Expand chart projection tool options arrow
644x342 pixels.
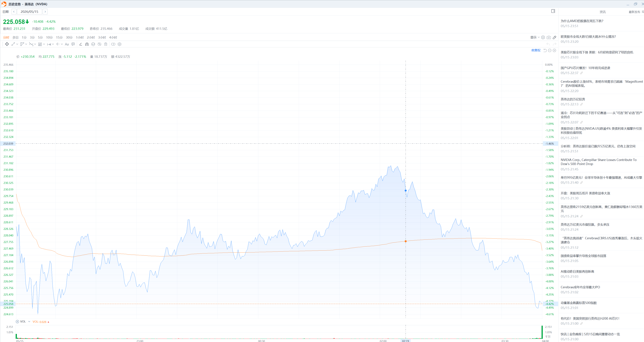click(44, 44)
